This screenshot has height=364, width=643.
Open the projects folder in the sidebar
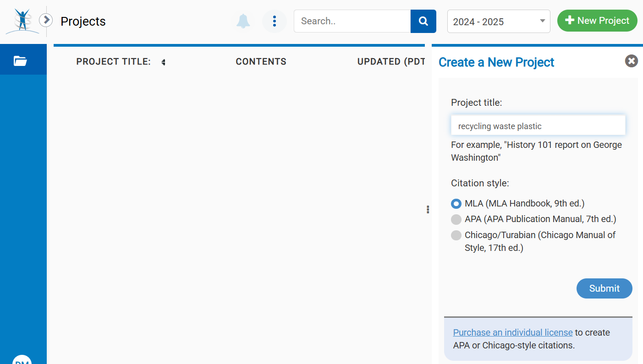coord(21,60)
